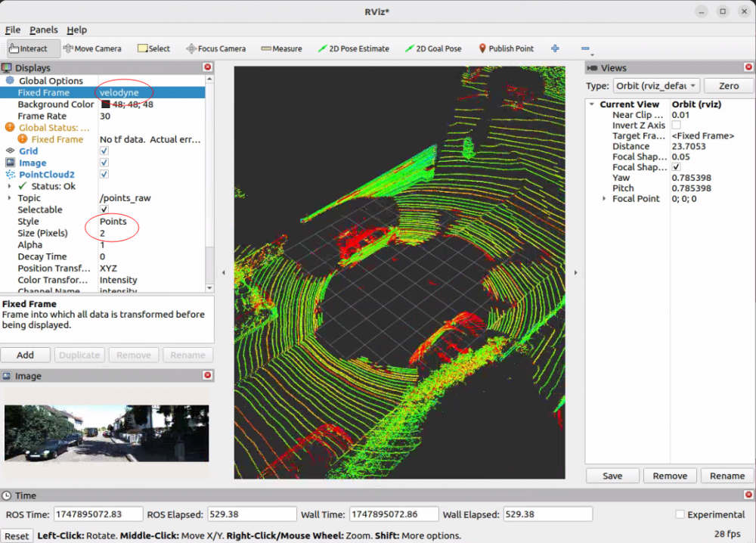The image size is (756, 543).
Task: Activate the Select tool
Action: (153, 48)
